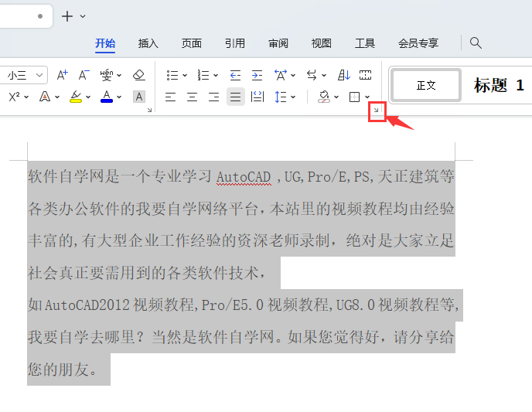Apply superscript X² formatting
This screenshot has height=412, width=532.
pyautogui.click(x=14, y=97)
